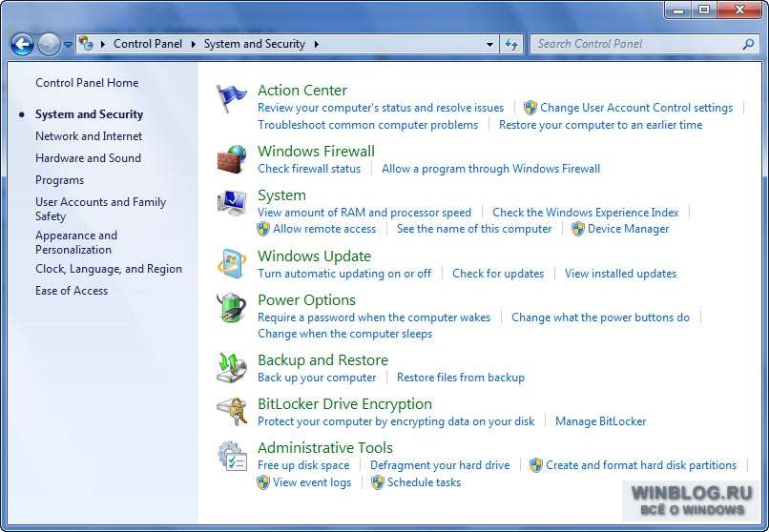Expand arrow after Control Panel breadcrumb
The height and width of the screenshot is (532, 769).
194,44
